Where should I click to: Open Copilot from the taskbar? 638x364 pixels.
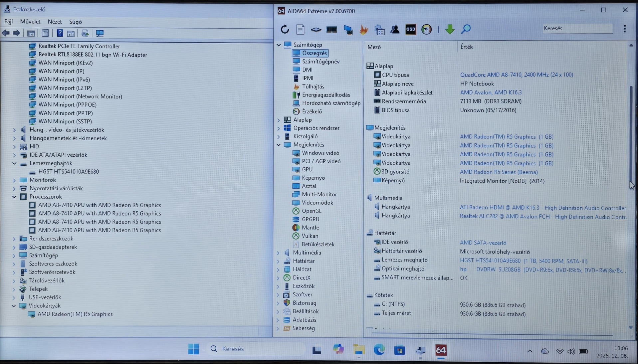point(338,349)
